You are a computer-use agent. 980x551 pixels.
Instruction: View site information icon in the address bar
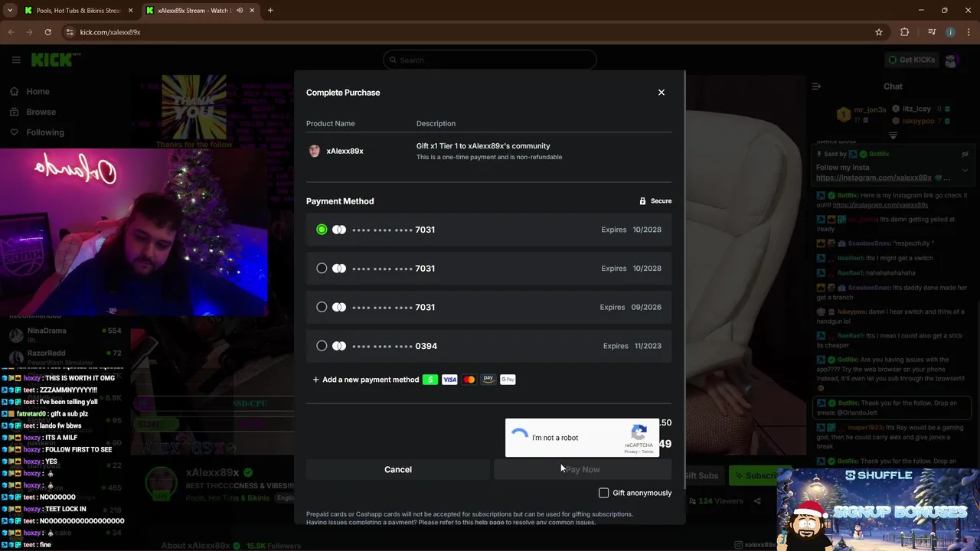click(70, 32)
